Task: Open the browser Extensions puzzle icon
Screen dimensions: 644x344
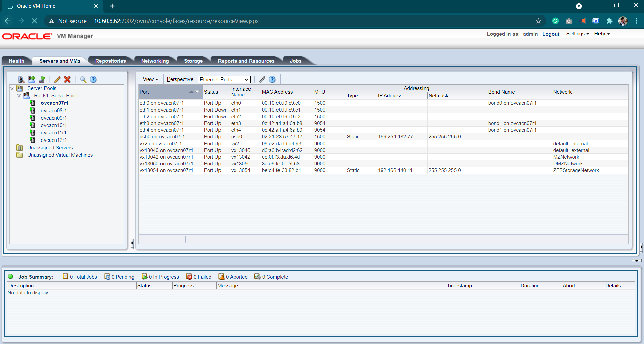Action: [x=609, y=21]
